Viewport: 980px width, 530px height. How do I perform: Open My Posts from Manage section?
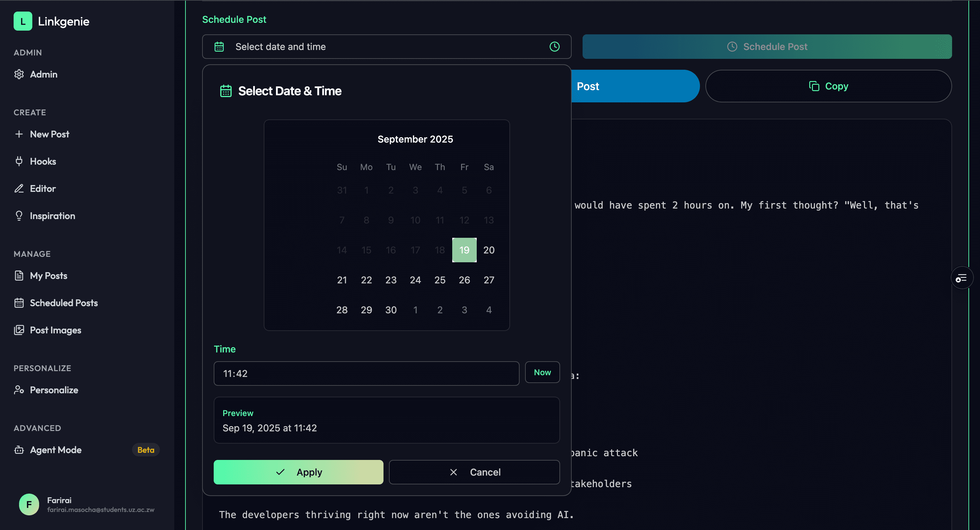coord(48,275)
